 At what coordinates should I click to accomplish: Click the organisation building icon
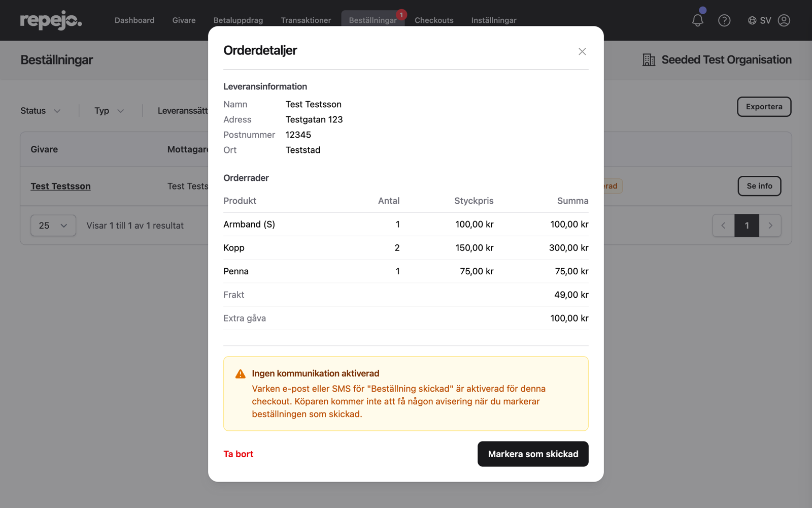click(x=649, y=59)
